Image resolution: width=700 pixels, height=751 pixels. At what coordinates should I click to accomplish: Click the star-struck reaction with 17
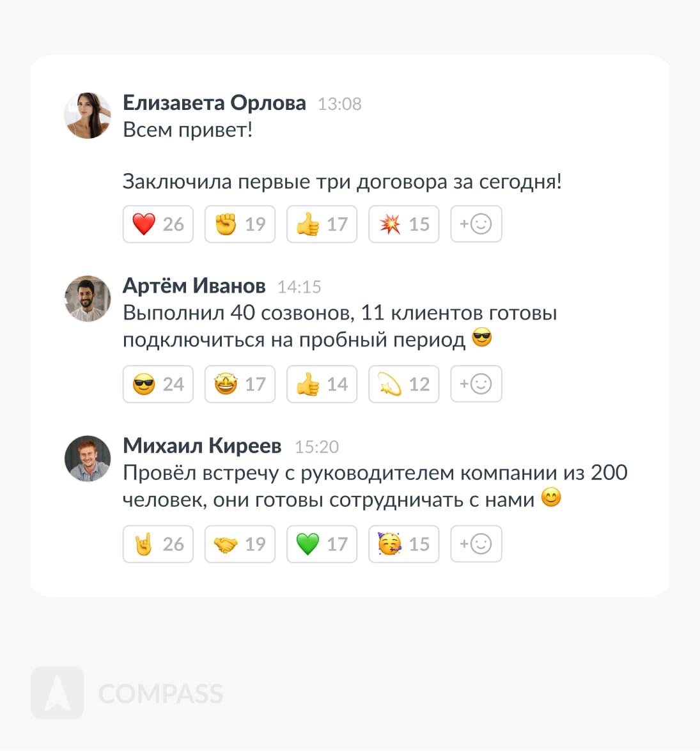coord(240,384)
